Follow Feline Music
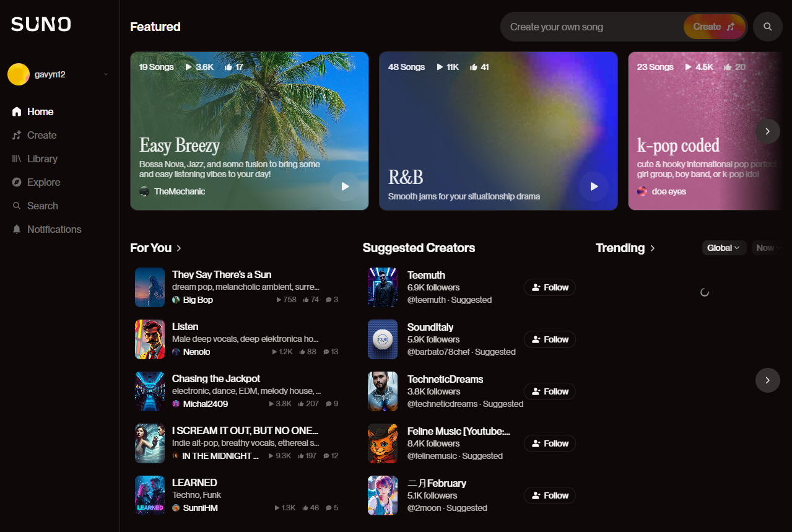The height and width of the screenshot is (532, 792). tap(550, 443)
